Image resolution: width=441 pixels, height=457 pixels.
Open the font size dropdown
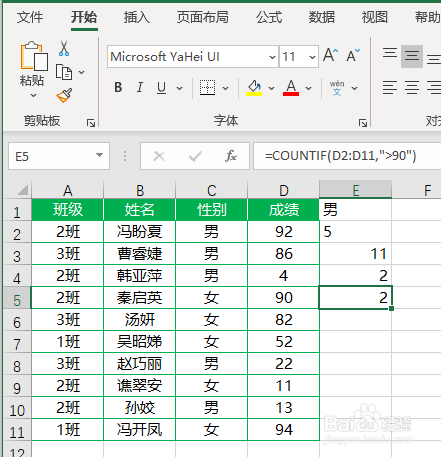(312, 57)
